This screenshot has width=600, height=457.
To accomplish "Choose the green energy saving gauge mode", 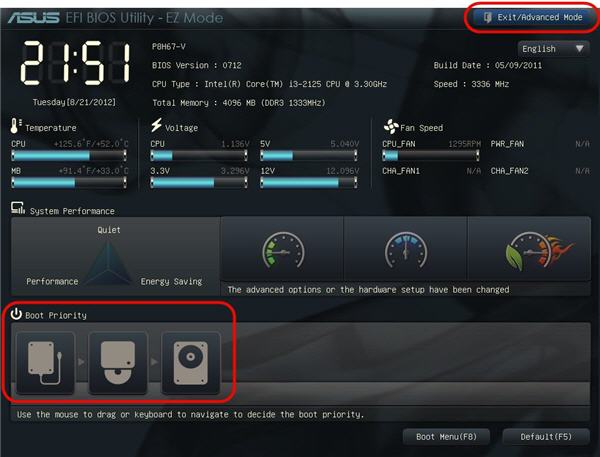I will click(282, 249).
